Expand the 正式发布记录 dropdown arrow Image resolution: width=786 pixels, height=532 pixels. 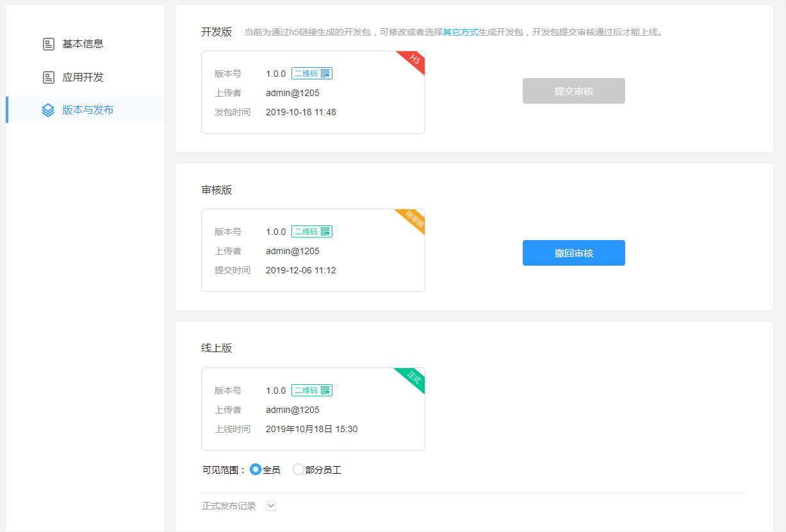[x=271, y=506]
